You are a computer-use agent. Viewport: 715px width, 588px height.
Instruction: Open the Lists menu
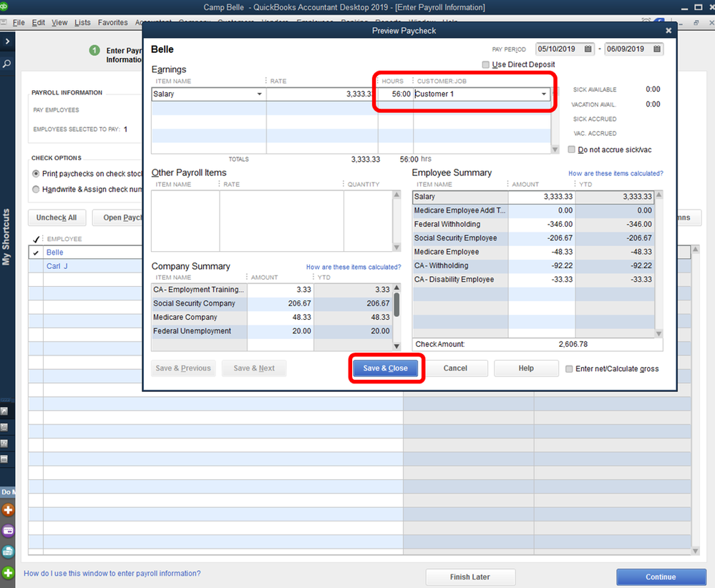pyautogui.click(x=82, y=22)
